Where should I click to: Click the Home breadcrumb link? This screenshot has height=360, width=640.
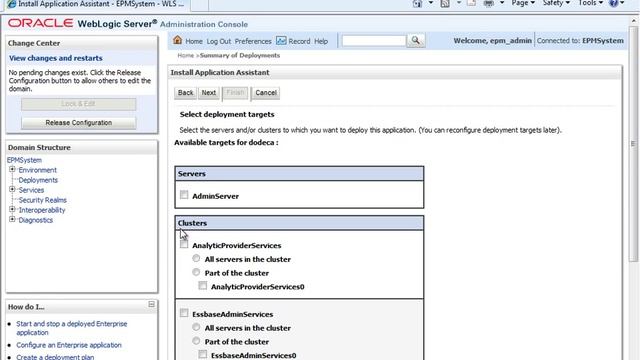(x=186, y=55)
